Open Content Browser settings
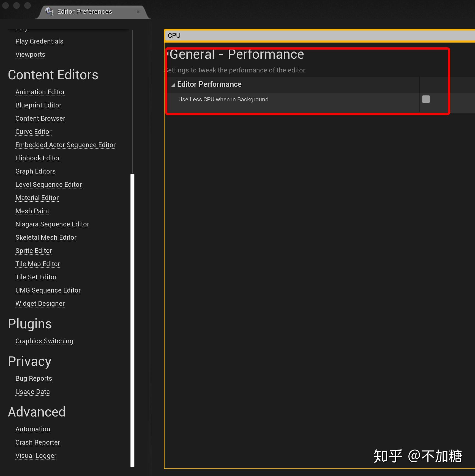Viewport: 475px width, 476px height. tap(40, 118)
